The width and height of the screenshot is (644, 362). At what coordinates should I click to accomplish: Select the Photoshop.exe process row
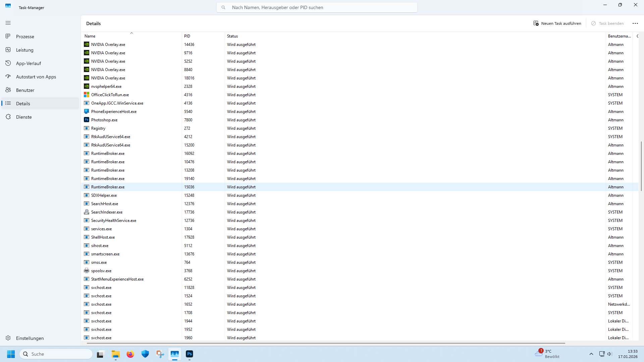coord(104,120)
